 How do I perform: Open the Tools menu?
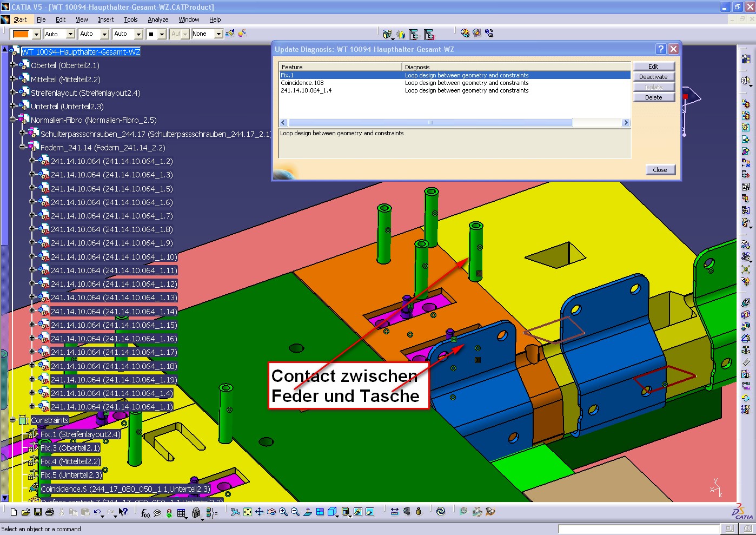click(131, 19)
